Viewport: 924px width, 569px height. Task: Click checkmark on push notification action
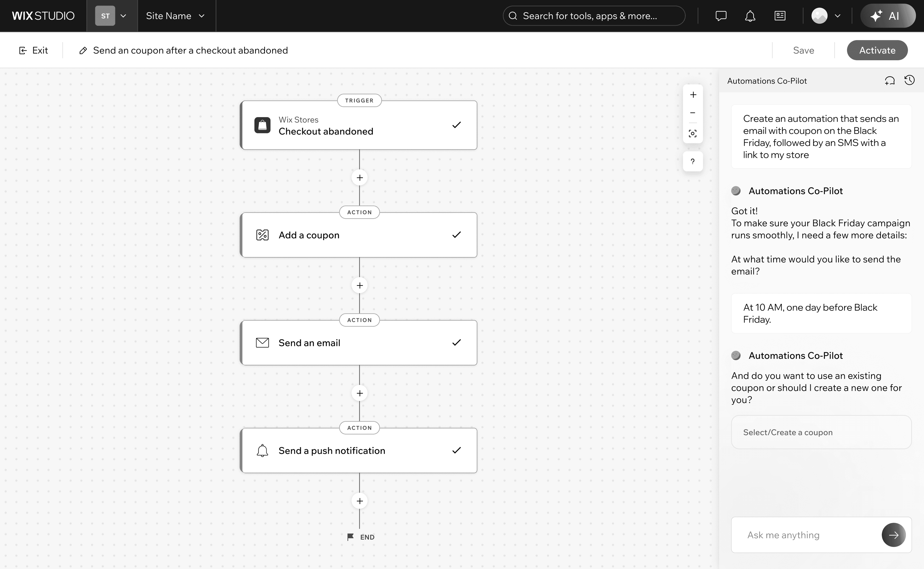456,450
